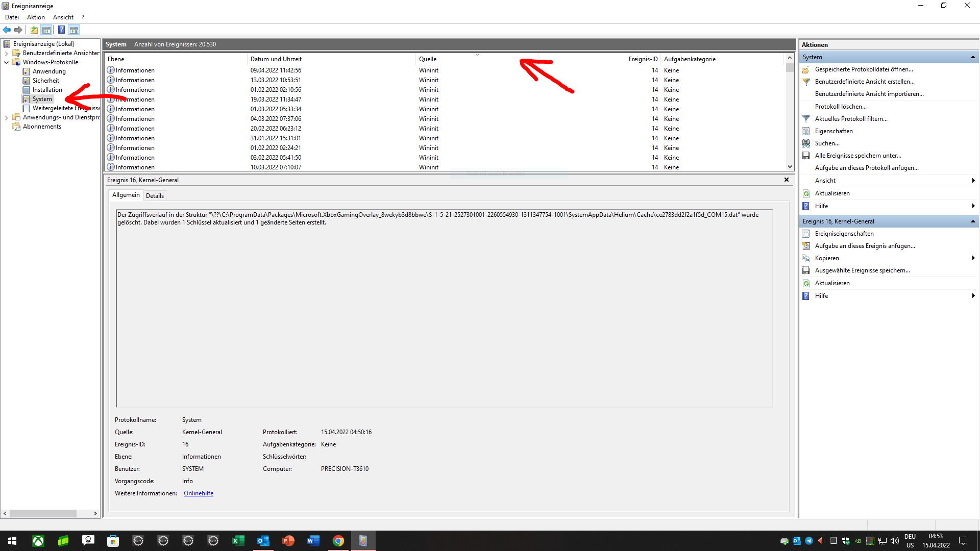
Task: Click Protokoll löschen action
Action: pos(841,107)
